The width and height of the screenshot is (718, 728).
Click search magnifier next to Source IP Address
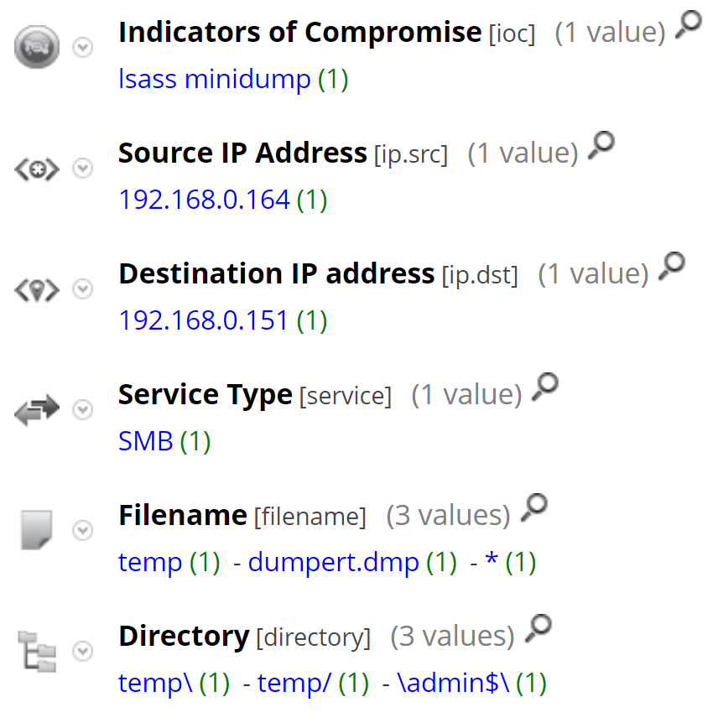tap(601, 146)
